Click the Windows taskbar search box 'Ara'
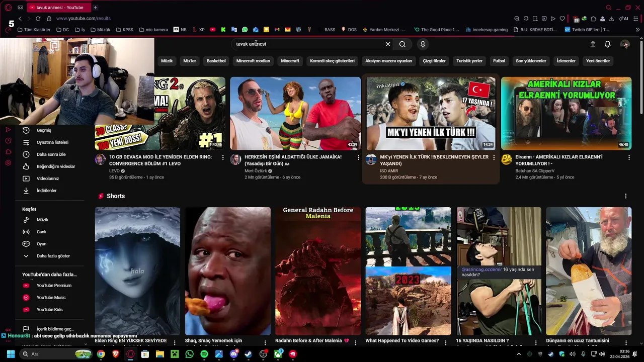 pyautogui.click(x=57, y=354)
